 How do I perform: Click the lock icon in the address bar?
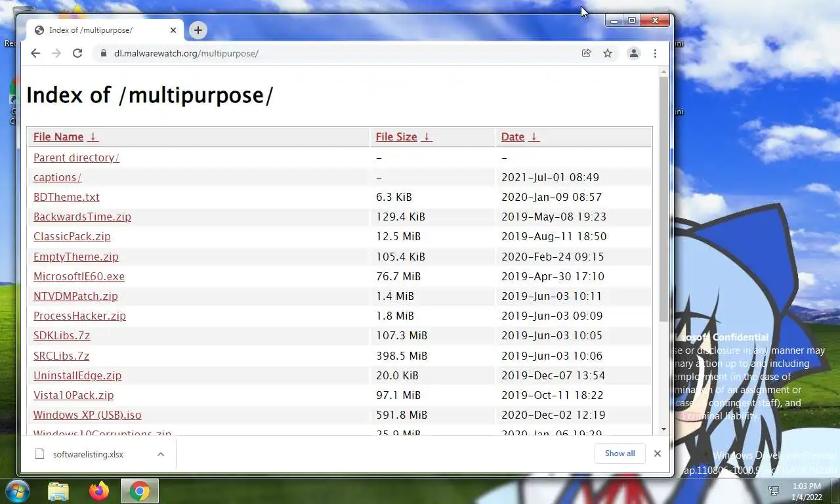pyautogui.click(x=104, y=53)
